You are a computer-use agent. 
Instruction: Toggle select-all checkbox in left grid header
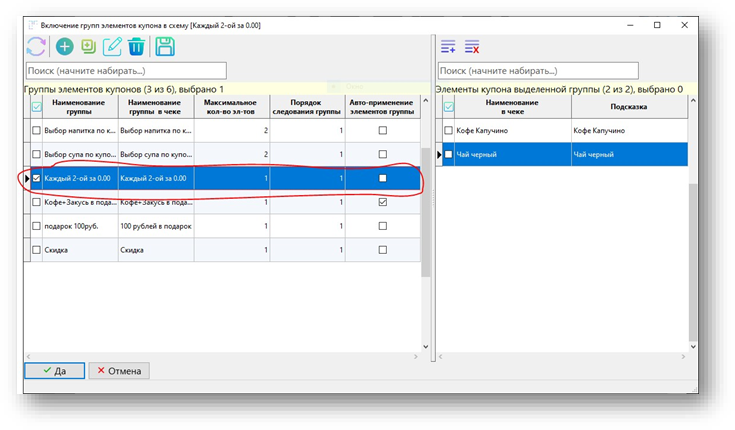coord(37,107)
